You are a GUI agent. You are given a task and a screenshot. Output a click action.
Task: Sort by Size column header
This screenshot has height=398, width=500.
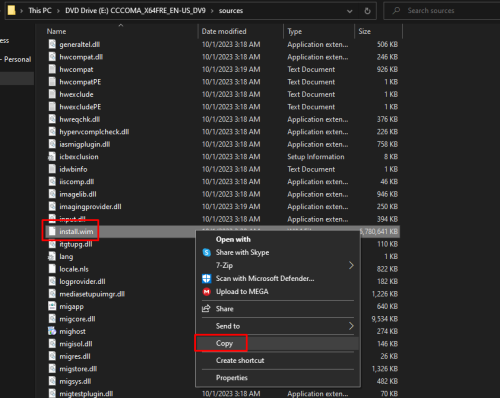tap(364, 31)
